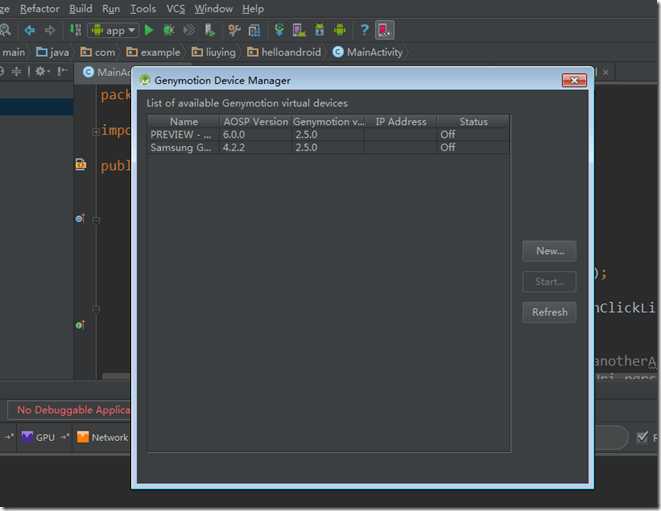
Task: Click the helloandroid breadcrumb folder
Action: 284,52
